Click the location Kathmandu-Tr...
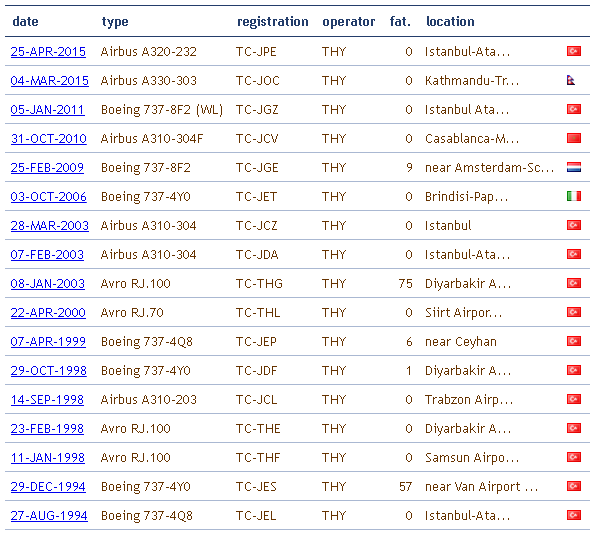Image resolution: width=590 pixels, height=546 pixels. pos(472,81)
